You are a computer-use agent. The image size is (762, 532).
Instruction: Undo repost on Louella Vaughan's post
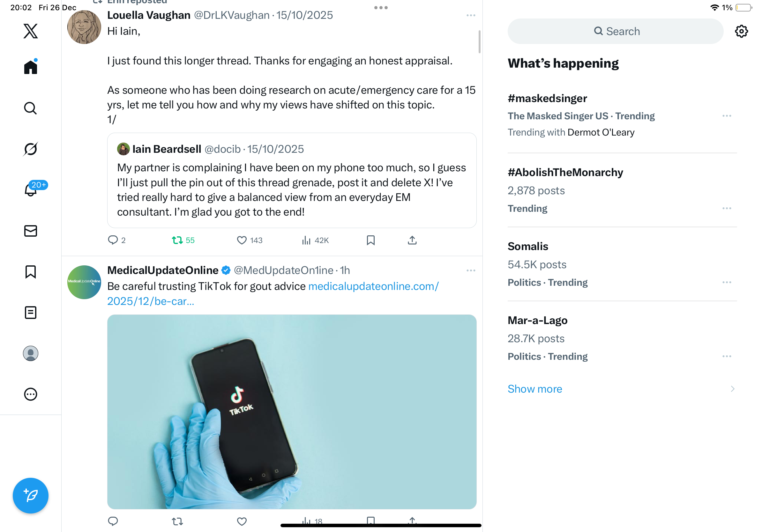tap(177, 240)
